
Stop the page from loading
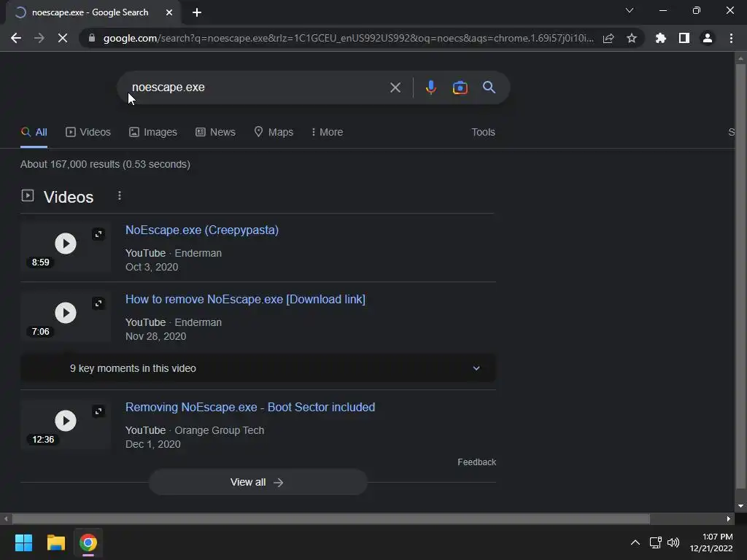[x=63, y=38]
